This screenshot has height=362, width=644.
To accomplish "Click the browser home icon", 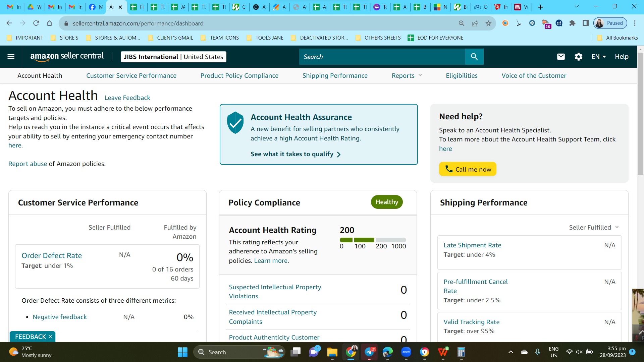I will click(50, 23).
